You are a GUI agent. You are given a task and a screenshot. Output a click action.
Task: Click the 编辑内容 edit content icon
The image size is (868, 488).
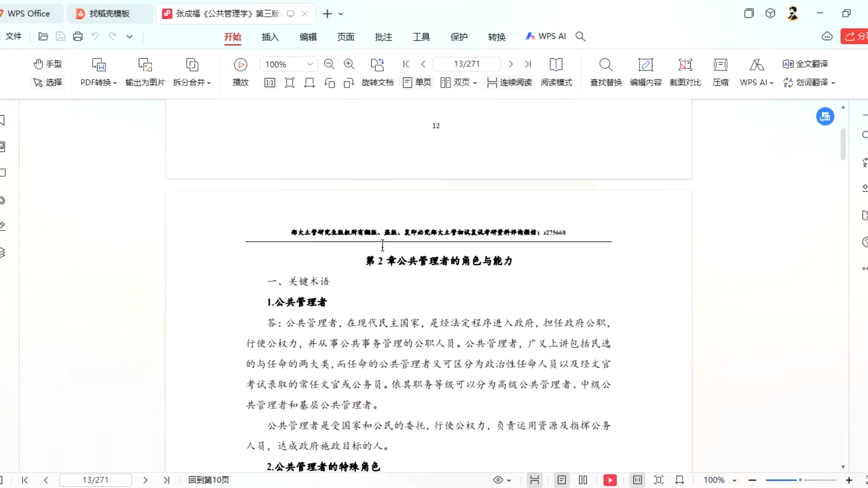(x=645, y=72)
